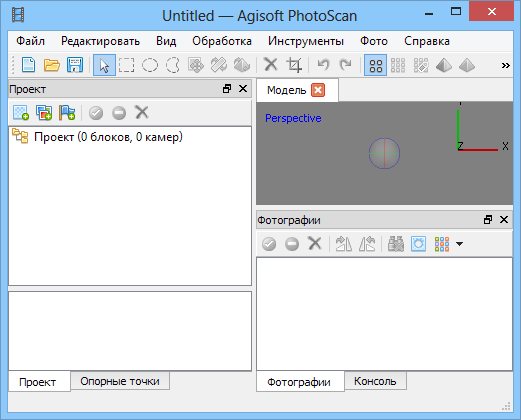Switch to the Фотографии bottom tab

299,382
